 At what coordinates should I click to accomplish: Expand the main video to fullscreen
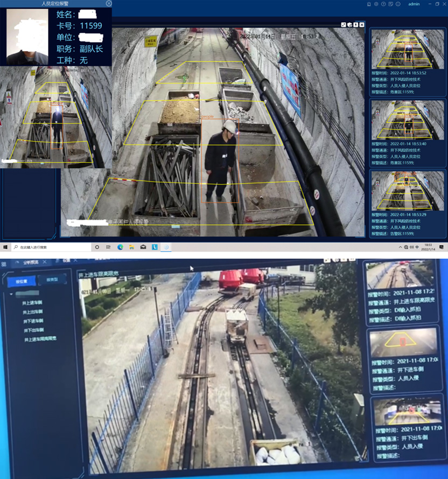coord(344,25)
